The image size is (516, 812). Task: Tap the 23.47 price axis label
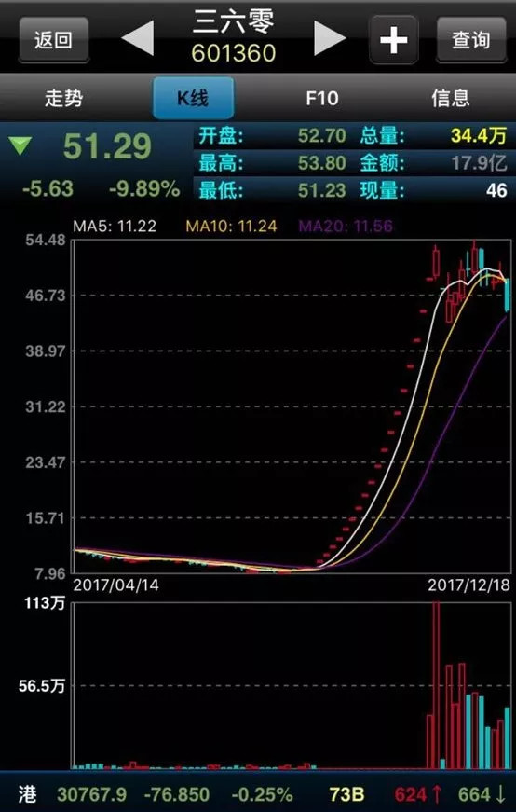pos(46,461)
